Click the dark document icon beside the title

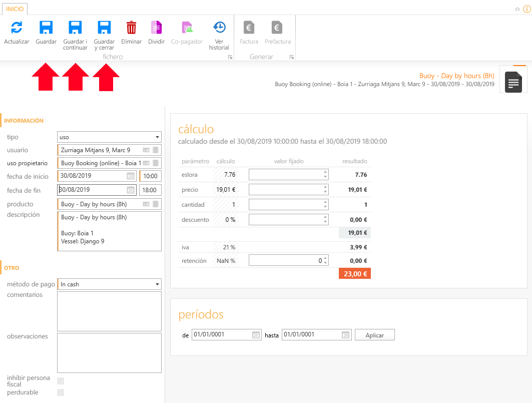[513, 82]
